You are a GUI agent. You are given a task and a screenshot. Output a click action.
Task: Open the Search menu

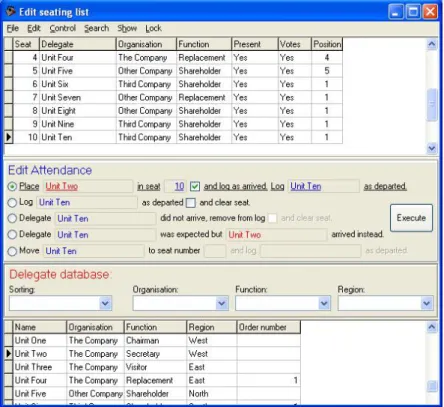coord(96,28)
